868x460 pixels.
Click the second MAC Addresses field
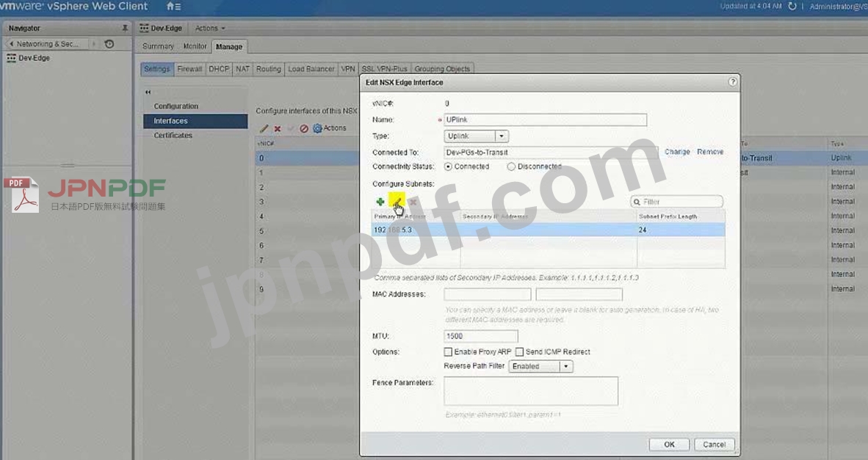(579, 294)
